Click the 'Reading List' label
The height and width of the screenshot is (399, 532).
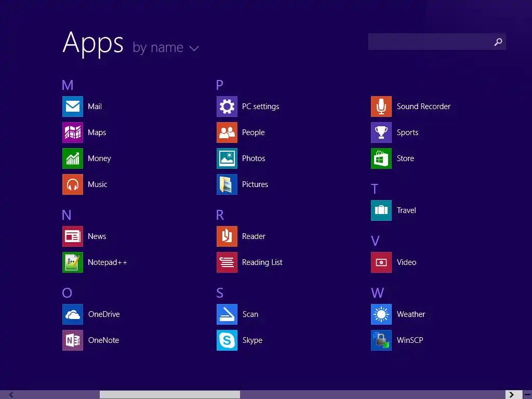[262, 262]
